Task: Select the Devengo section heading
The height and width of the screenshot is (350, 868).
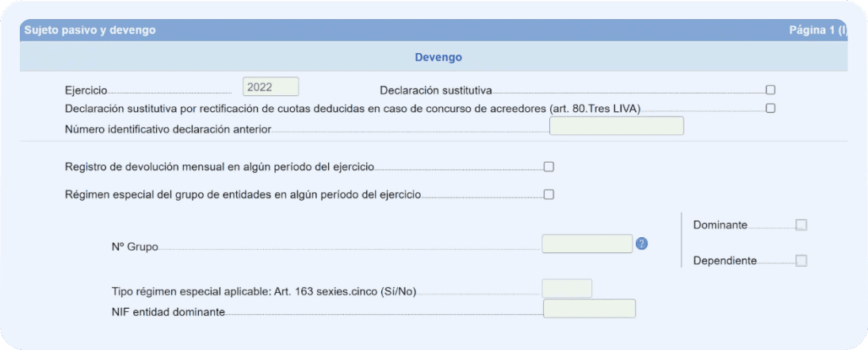Action: pos(438,57)
